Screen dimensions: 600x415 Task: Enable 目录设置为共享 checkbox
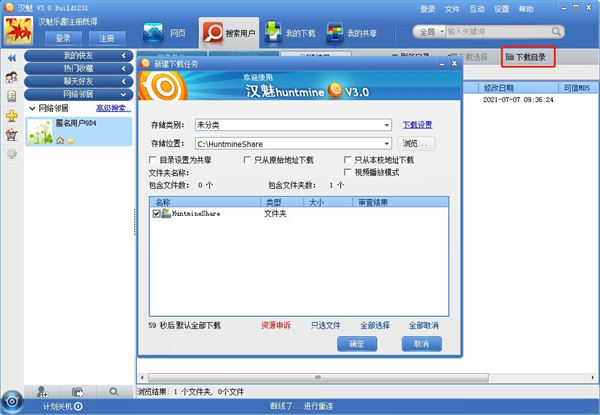point(152,160)
